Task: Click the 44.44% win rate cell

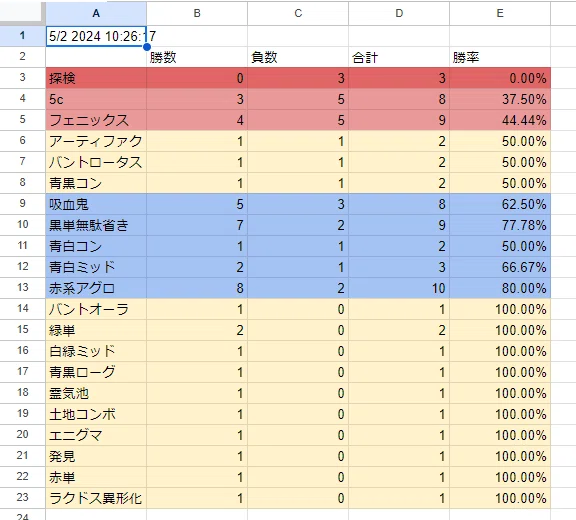Action: click(500, 120)
